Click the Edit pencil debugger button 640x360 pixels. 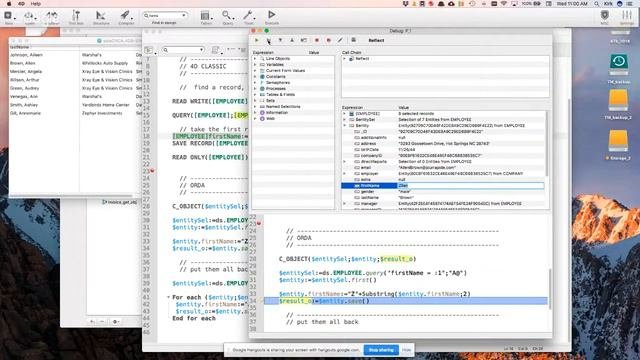tap(340, 40)
